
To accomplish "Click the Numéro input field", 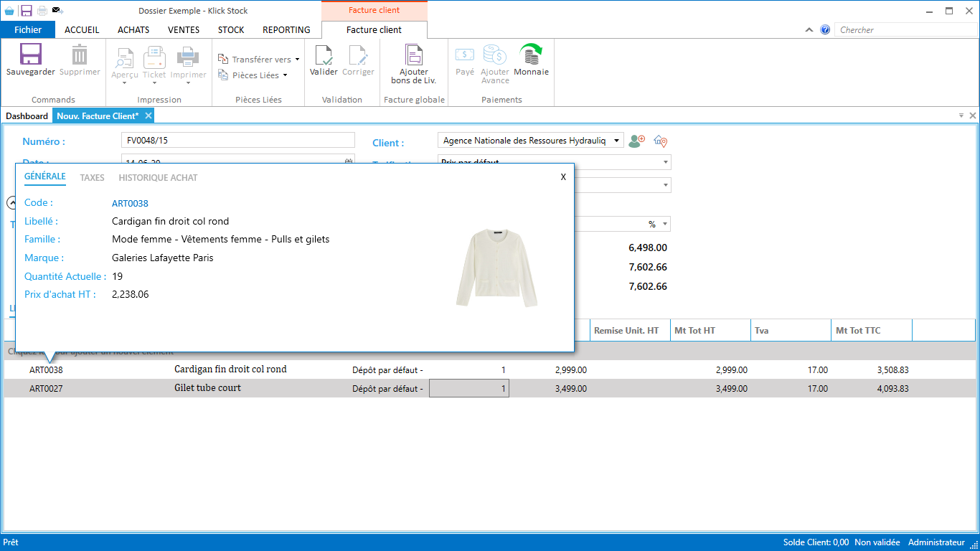I will 238,141.
